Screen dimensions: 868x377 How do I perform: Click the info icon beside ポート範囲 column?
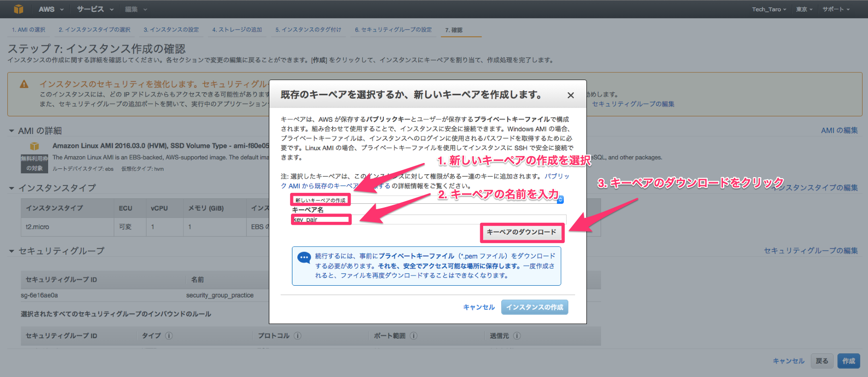pyautogui.click(x=413, y=336)
